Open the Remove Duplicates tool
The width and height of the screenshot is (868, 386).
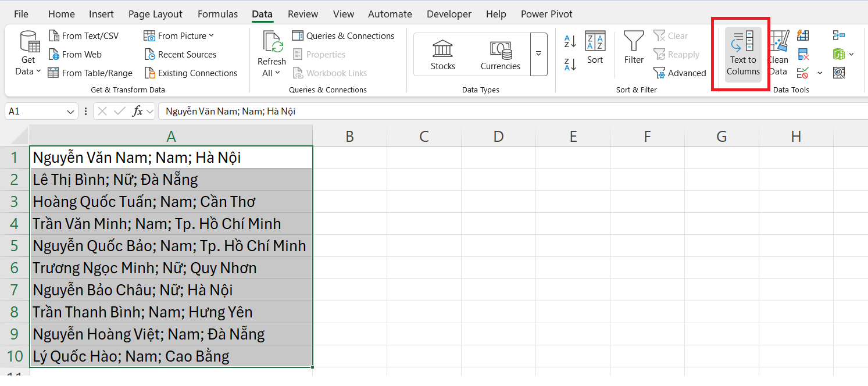[x=803, y=54]
